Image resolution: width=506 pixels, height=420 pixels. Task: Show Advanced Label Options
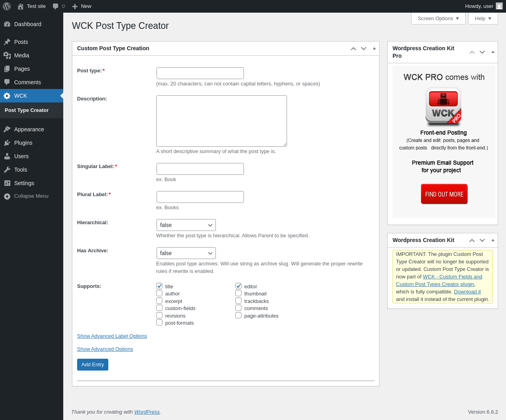pos(112,336)
